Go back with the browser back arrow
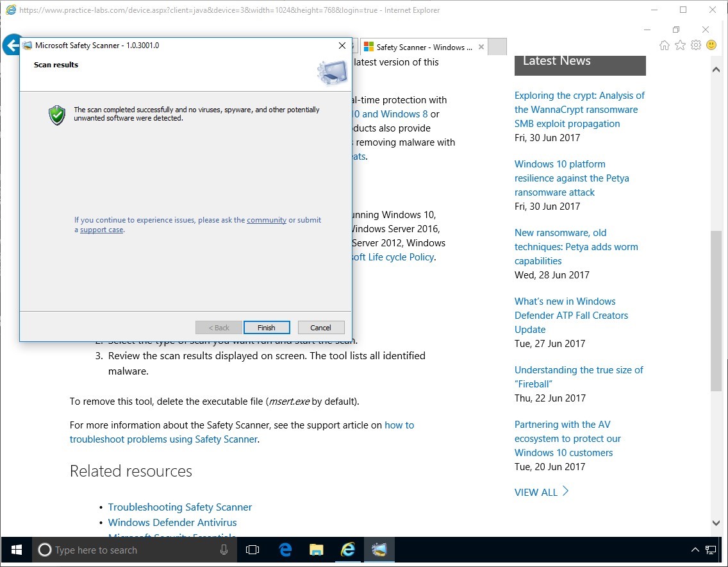 click(x=12, y=46)
